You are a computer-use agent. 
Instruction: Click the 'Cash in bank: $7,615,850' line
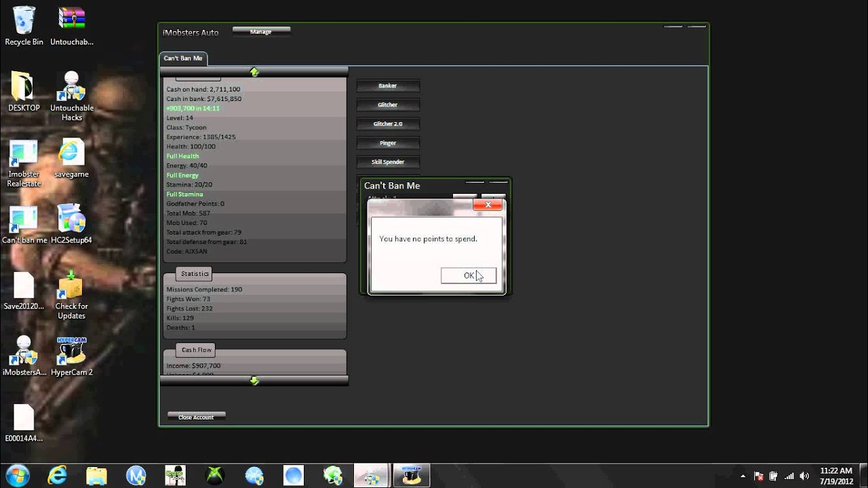pyautogui.click(x=204, y=99)
